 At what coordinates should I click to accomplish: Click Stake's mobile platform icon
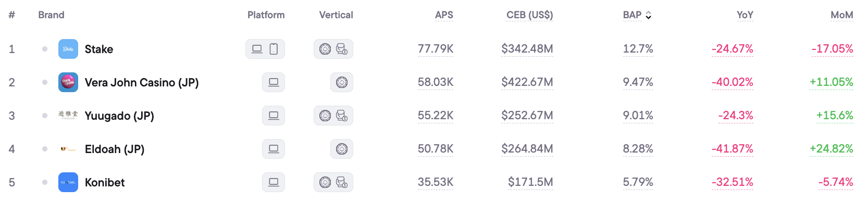point(274,49)
